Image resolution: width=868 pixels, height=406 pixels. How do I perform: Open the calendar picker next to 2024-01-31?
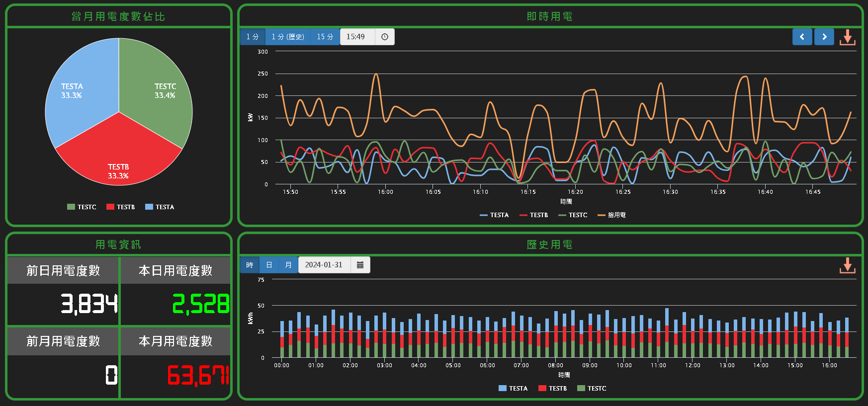pos(360,265)
